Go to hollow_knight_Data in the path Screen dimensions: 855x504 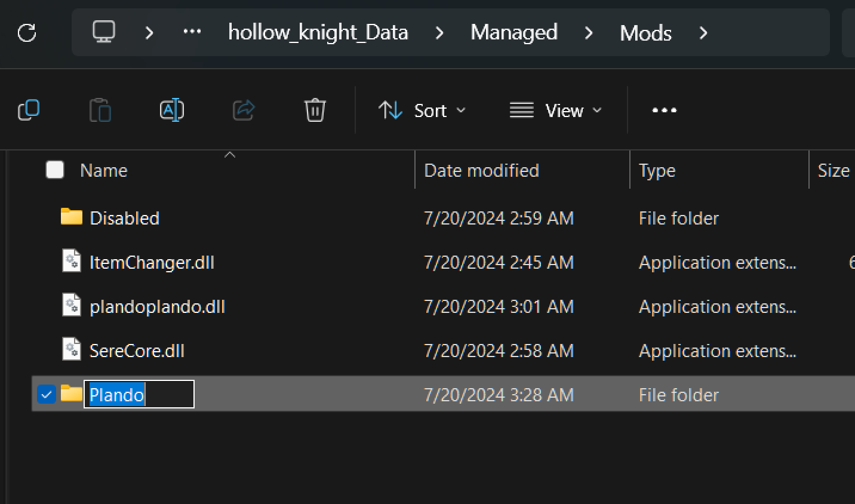pyautogui.click(x=318, y=32)
